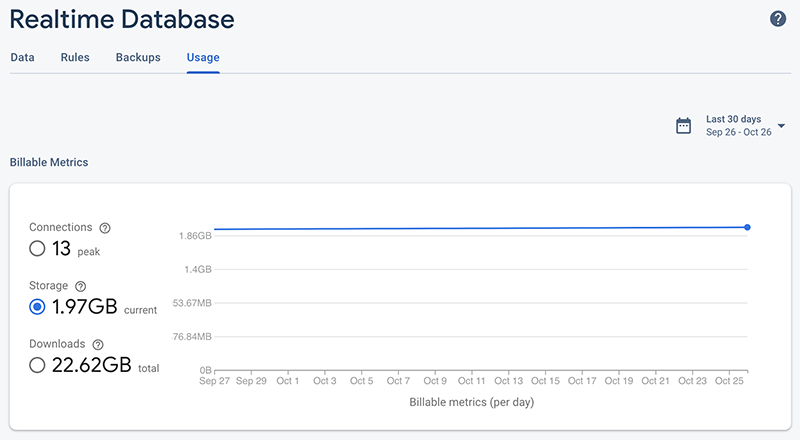Click the Downloads metric label
This screenshot has width=800, height=440.
(57, 344)
